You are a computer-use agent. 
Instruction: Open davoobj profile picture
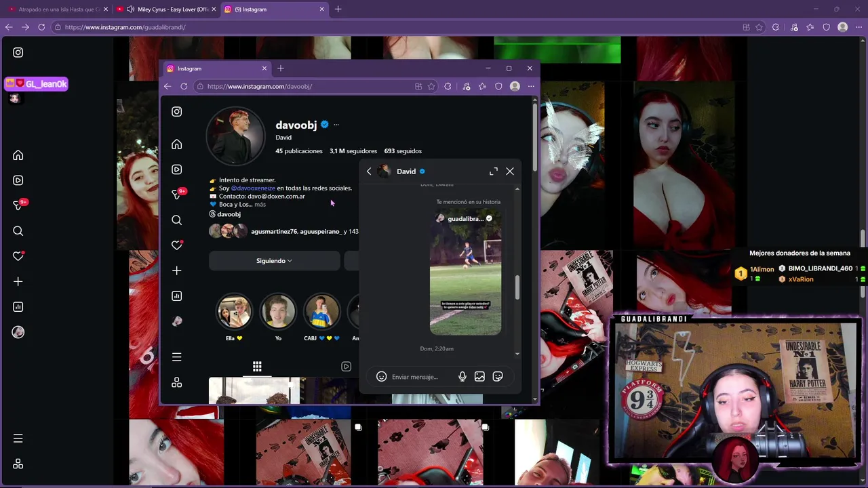[x=235, y=136]
